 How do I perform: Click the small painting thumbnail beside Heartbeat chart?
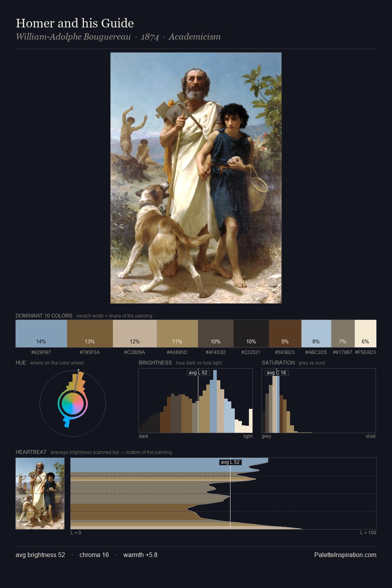click(x=40, y=494)
